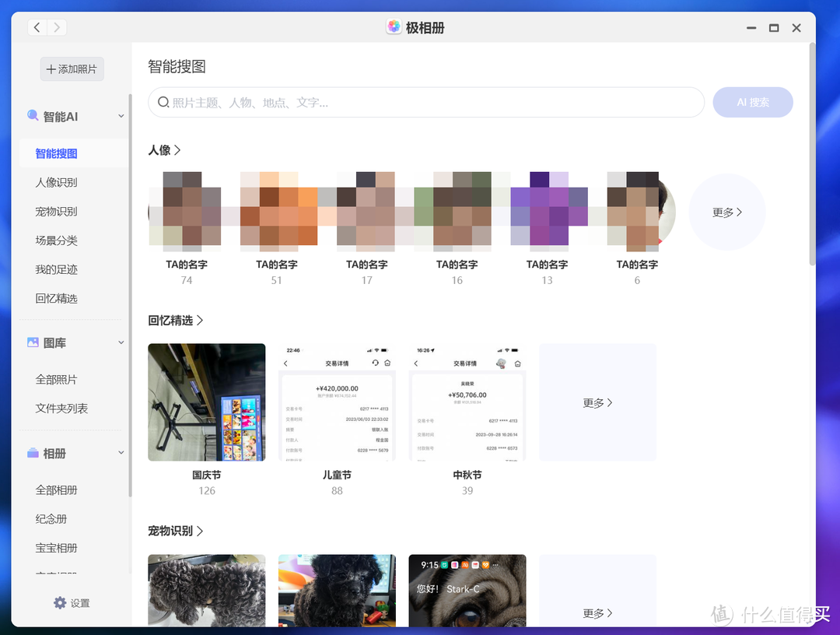The height and width of the screenshot is (635, 840).
Task: Click the 极相册 app logo icon
Action: click(x=394, y=26)
